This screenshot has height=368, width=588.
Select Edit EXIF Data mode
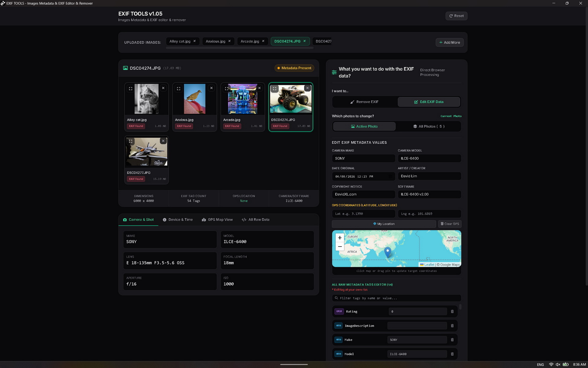[x=429, y=102]
